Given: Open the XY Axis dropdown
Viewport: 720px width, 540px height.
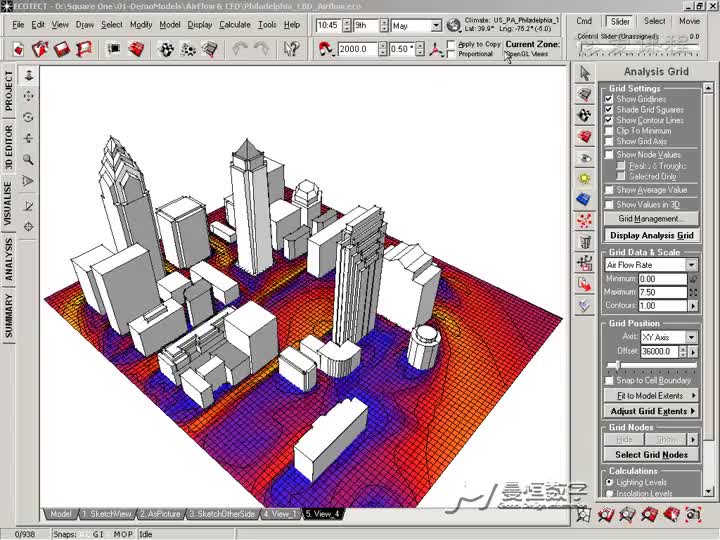Looking at the screenshot, I should point(692,338).
